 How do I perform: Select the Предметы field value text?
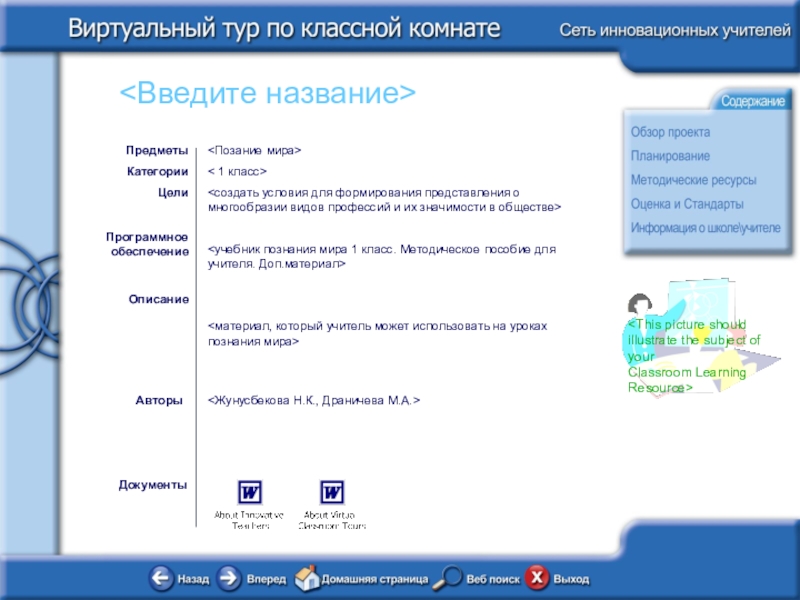[255, 150]
